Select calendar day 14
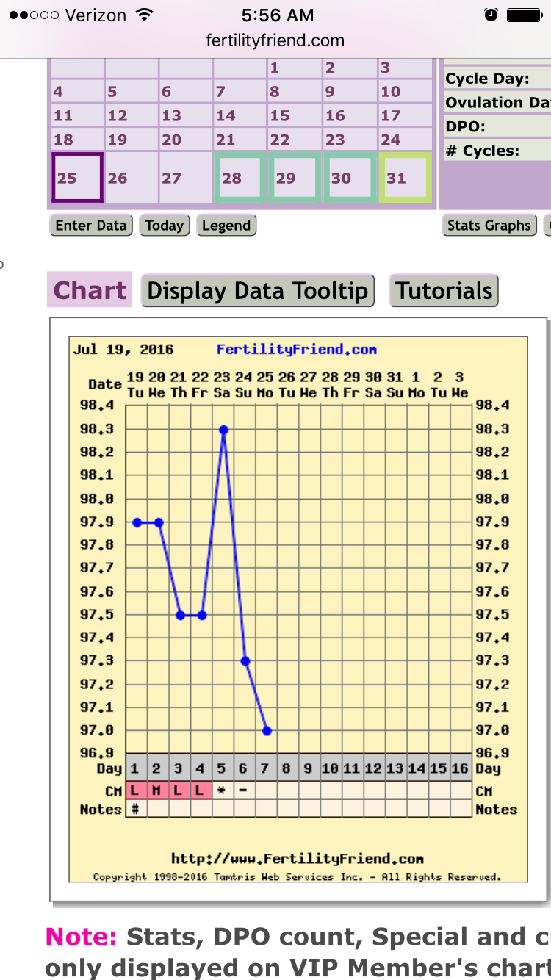 click(240, 115)
